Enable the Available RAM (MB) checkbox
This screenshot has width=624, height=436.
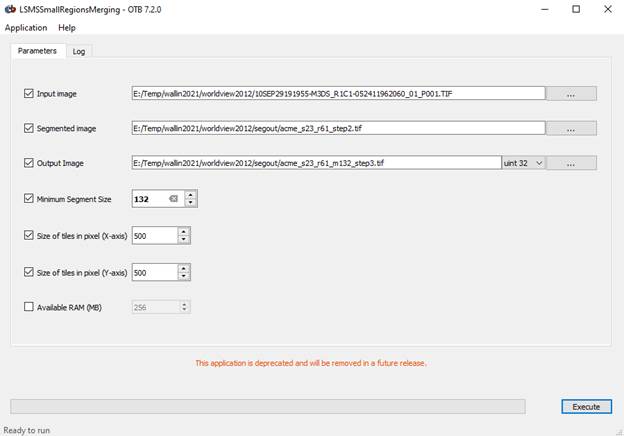click(x=29, y=307)
